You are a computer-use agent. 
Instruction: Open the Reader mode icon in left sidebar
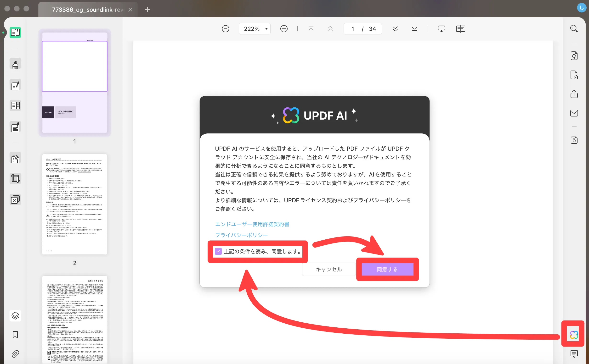coord(15,32)
